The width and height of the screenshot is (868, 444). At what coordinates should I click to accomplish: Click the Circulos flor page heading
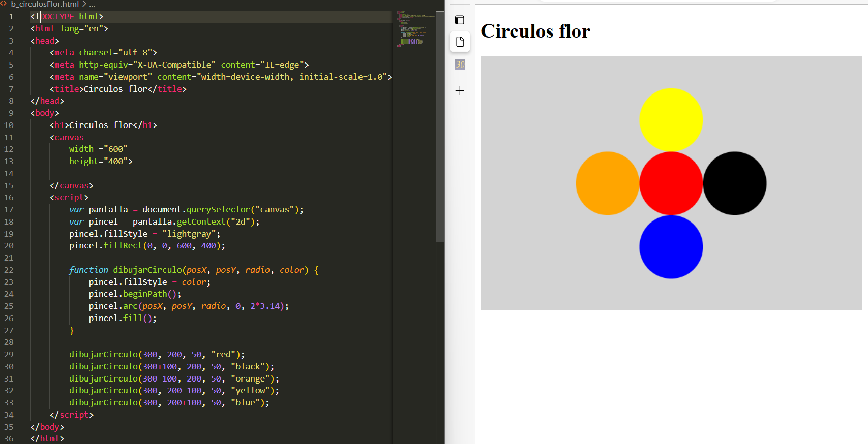tap(535, 31)
